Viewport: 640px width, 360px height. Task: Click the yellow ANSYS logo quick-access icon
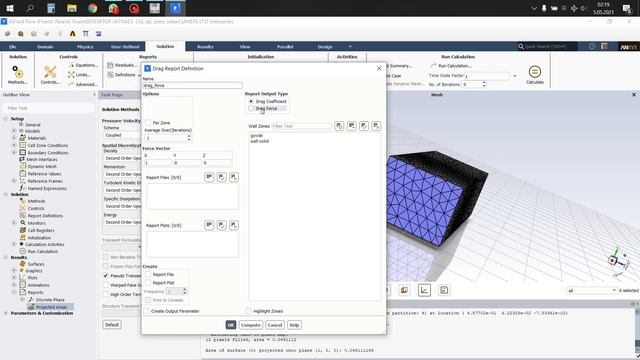[73, 34]
